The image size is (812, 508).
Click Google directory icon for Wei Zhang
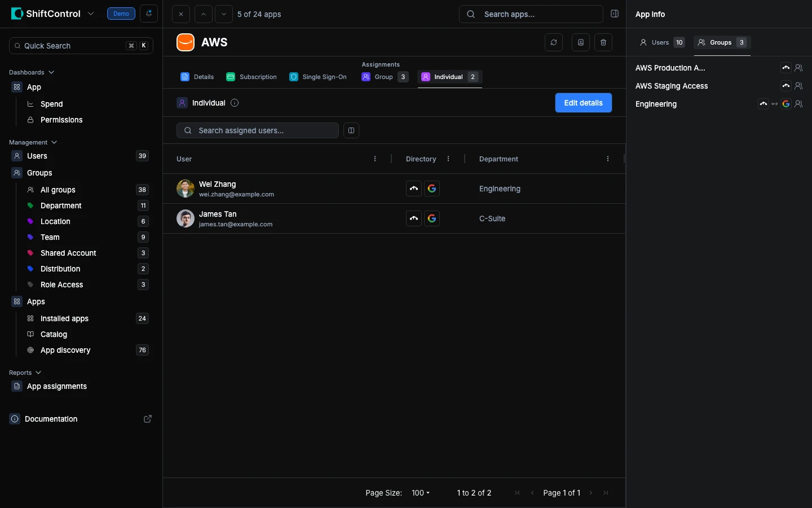pos(432,189)
